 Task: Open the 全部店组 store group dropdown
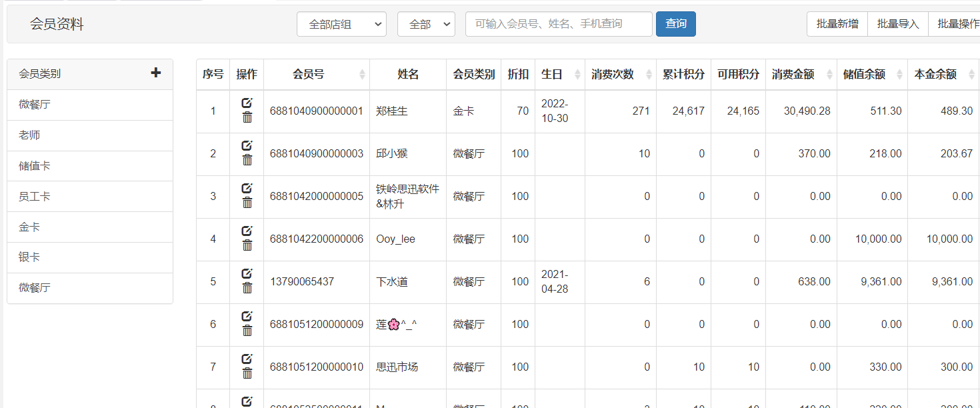coord(341,24)
